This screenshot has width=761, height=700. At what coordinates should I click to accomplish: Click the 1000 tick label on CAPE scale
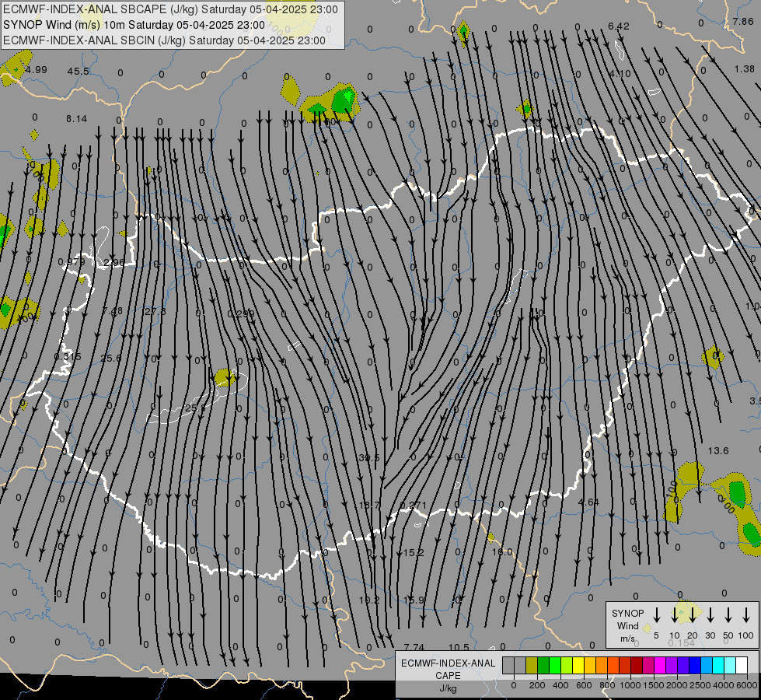pos(630,685)
